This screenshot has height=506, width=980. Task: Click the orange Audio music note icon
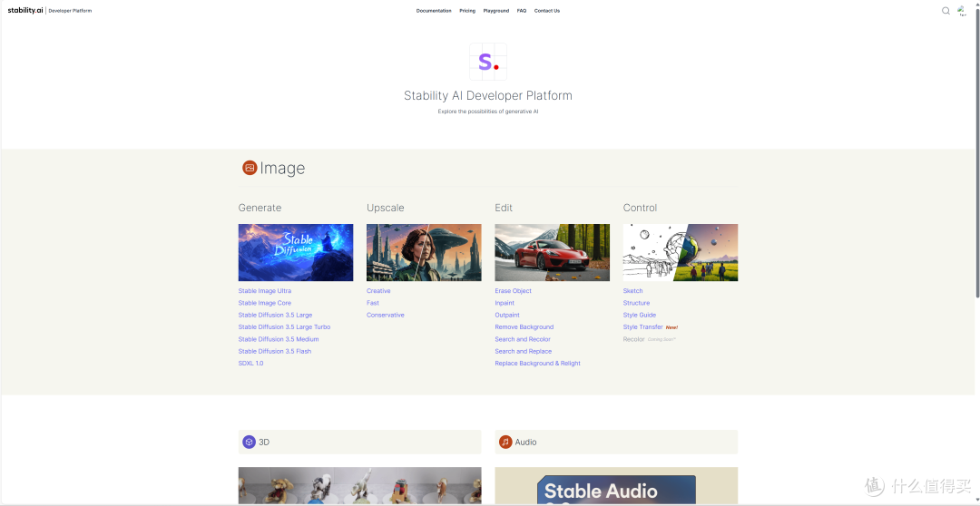505,442
